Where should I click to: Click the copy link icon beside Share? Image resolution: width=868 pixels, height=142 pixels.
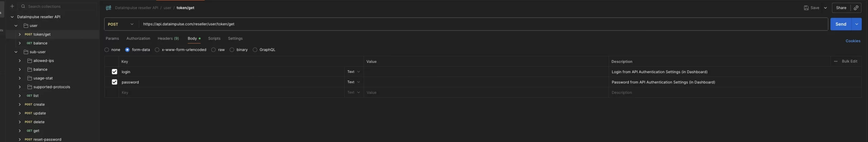(x=856, y=8)
